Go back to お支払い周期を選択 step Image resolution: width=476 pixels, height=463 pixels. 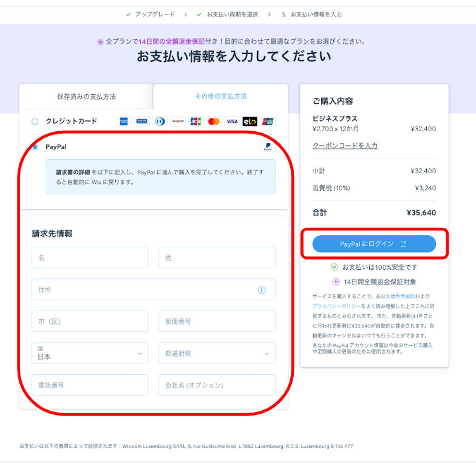pos(233,15)
